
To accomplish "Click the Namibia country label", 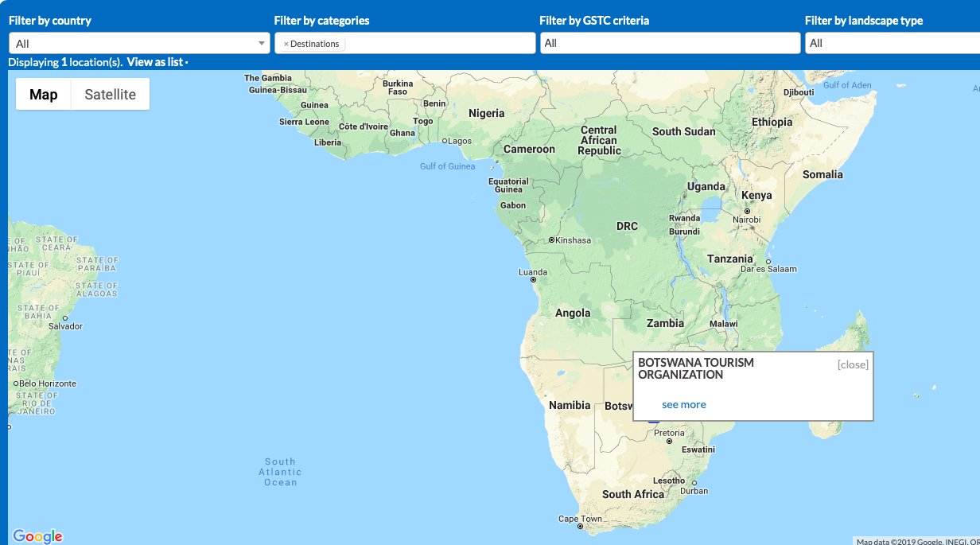I will pos(570,405).
